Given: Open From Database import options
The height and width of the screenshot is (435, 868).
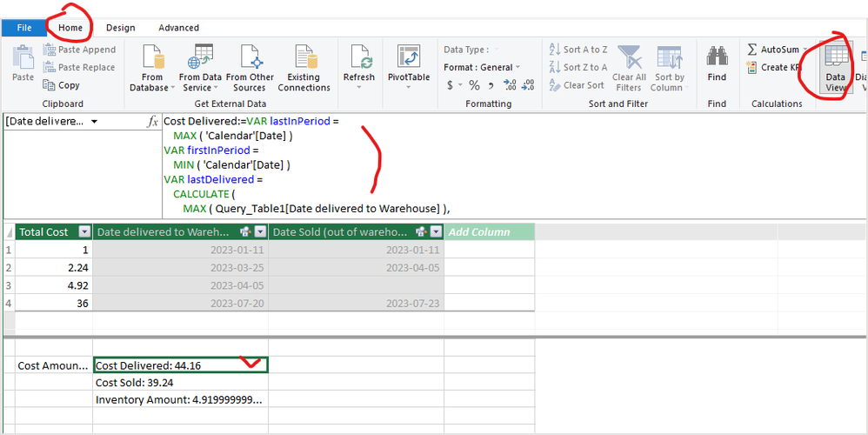Looking at the screenshot, I should (x=151, y=68).
